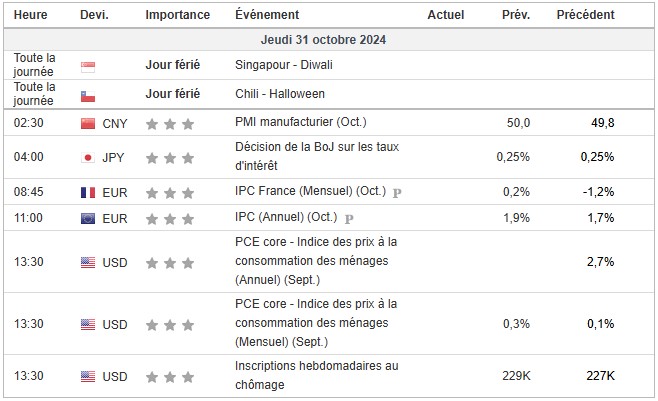Click the Événement column header
Image resolution: width=658 pixels, height=401 pixels.
(265, 15)
